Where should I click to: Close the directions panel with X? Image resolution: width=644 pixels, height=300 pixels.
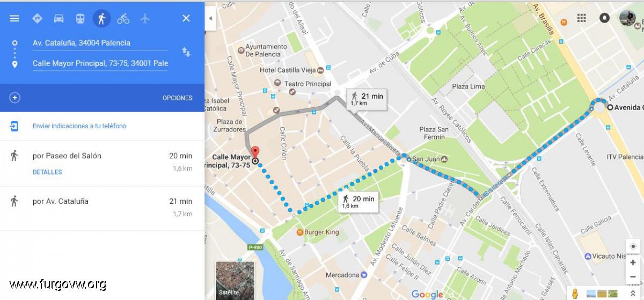[x=186, y=18]
